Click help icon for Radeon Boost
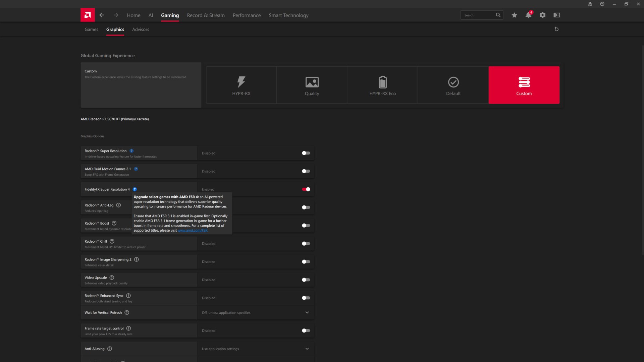Image resolution: width=644 pixels, height=362 pixels. point(114,223)
